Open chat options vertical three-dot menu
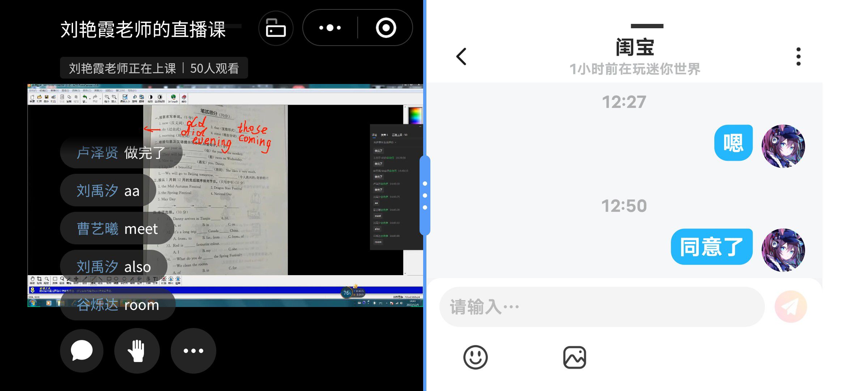 tap(798, 56)
